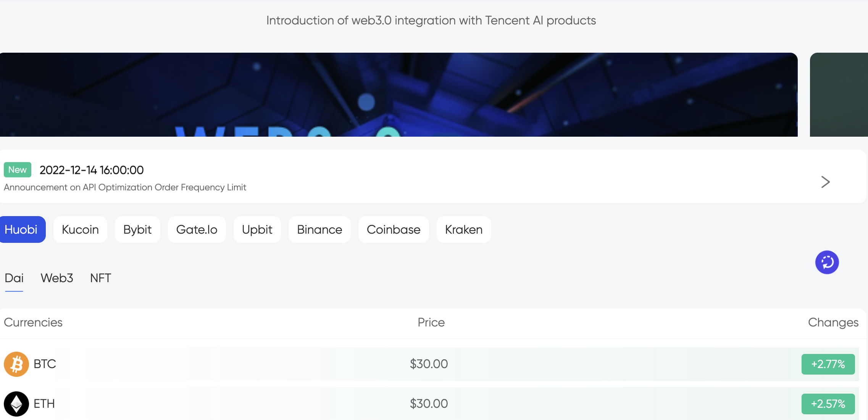Select the Kucoin exchange tab
The width and height of the screenshot is (868, 420).
click(80, 229)
